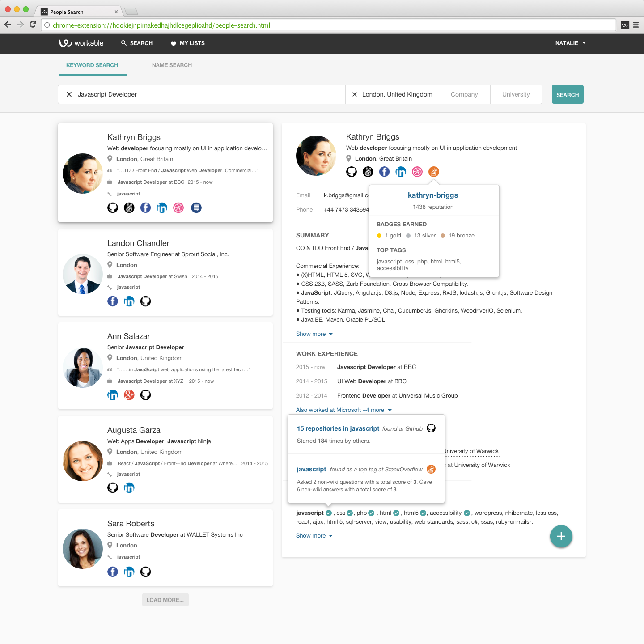
Task: Open the kathryn-briggs Stack Overflow profile link
Action: point(432,195)
